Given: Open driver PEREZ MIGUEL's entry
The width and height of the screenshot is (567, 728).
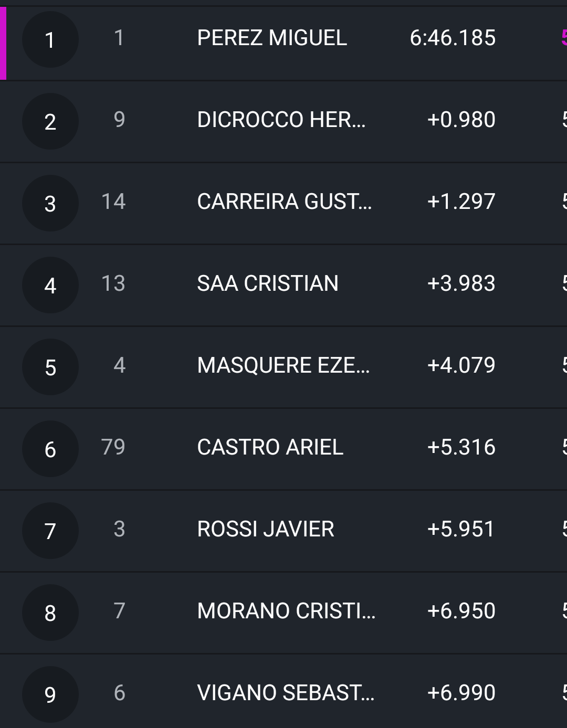Looking at the screenshot, I should point(272,38).
